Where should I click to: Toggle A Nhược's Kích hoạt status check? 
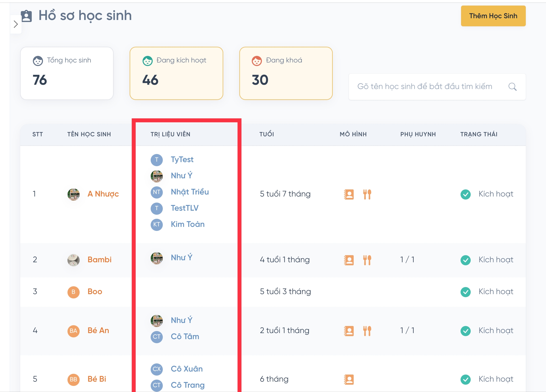click(x=465, y=194)
